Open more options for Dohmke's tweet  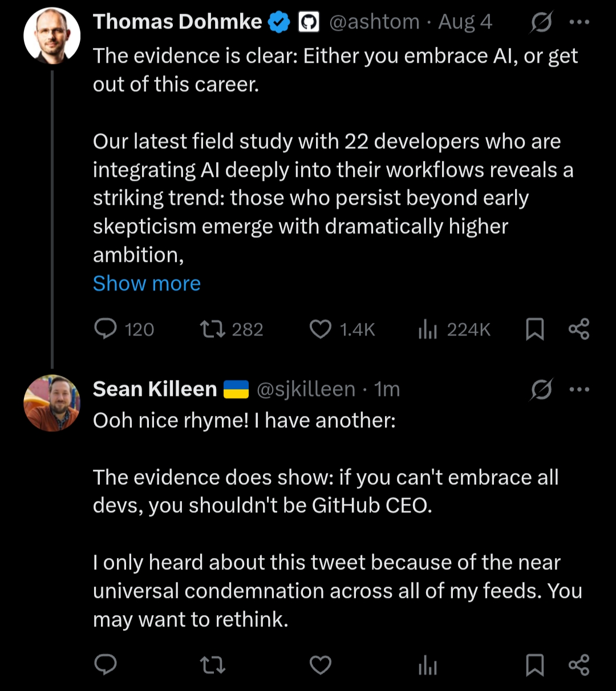coord(579,23)
